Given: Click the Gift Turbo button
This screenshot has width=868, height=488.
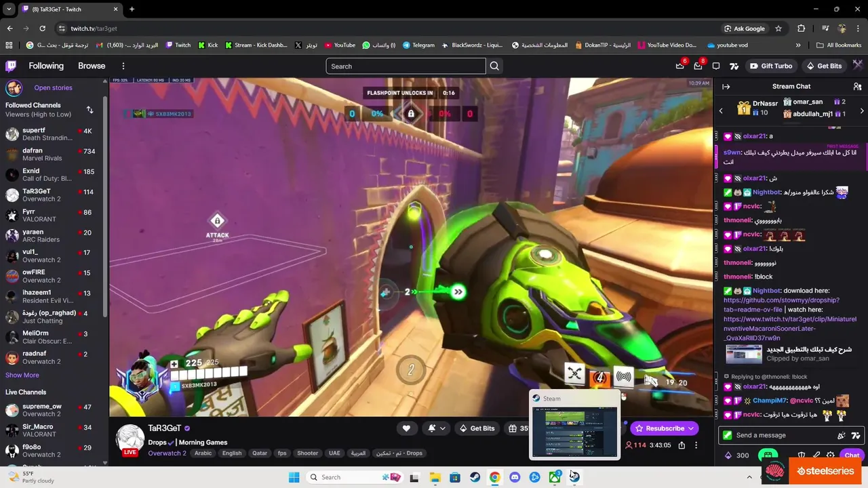Looking at the screenshot, I should click(x=770, y=66).
